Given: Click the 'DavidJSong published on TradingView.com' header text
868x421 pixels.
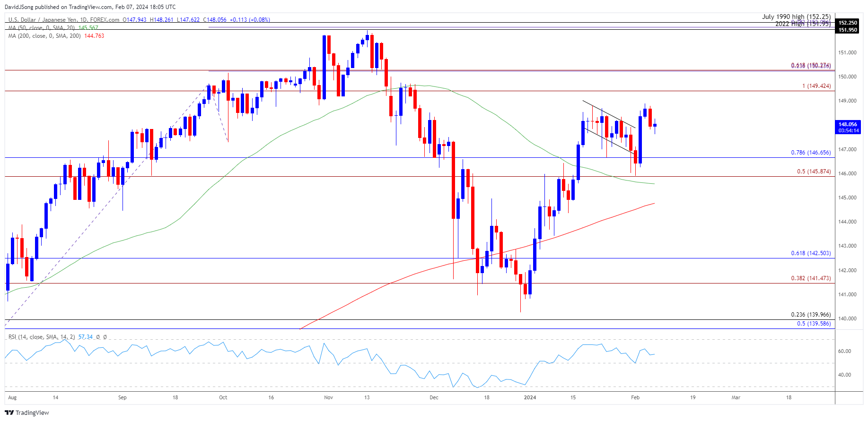Looking at the screenshot, I should [x=59, y=7].
